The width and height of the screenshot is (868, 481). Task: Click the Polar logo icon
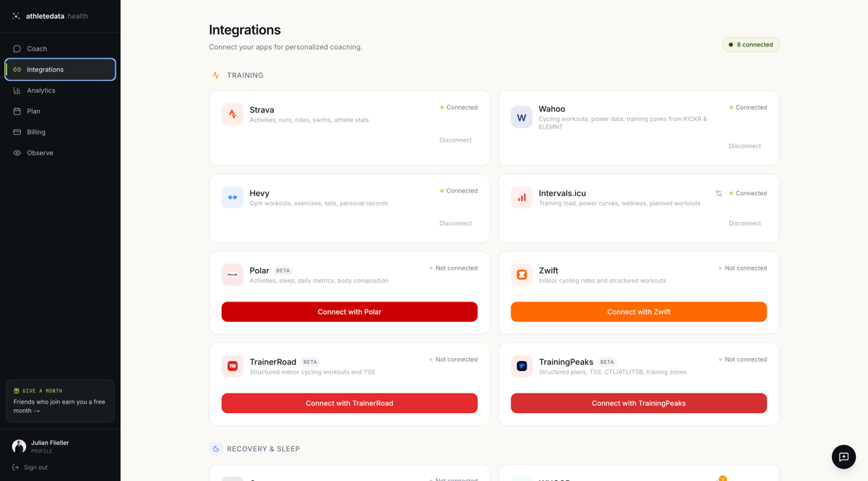click(x=232, y=275)
